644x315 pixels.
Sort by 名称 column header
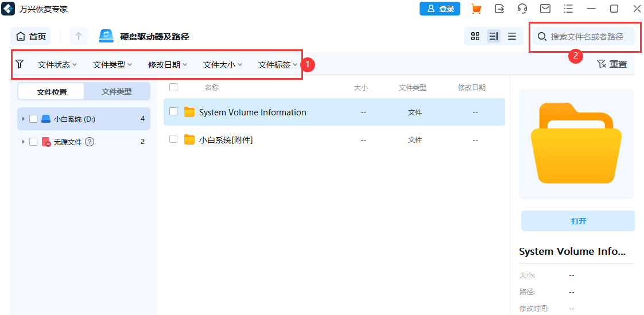[x=212, y=87]
